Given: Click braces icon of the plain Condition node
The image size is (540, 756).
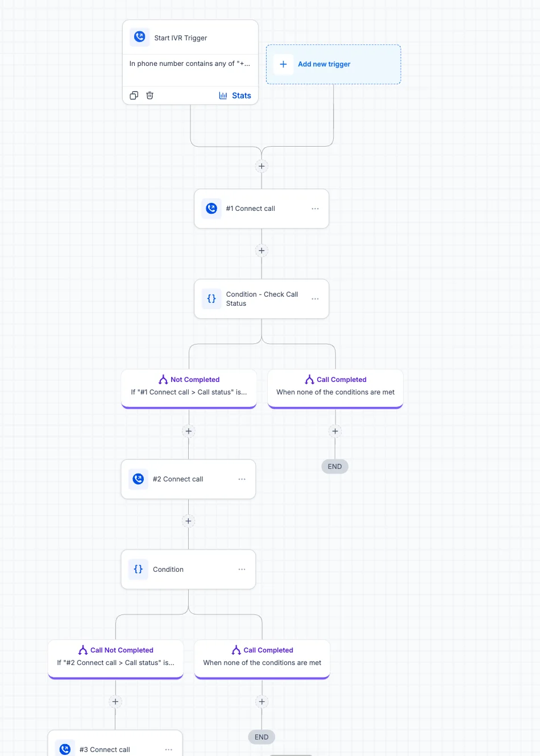Looking at the screenshot, I should tap(138, 569).
